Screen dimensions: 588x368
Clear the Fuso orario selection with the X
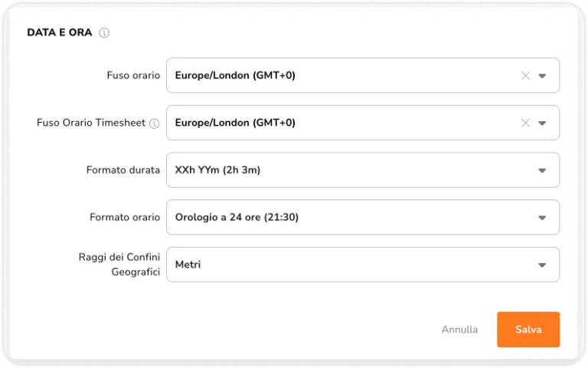(x=525, y=75)
